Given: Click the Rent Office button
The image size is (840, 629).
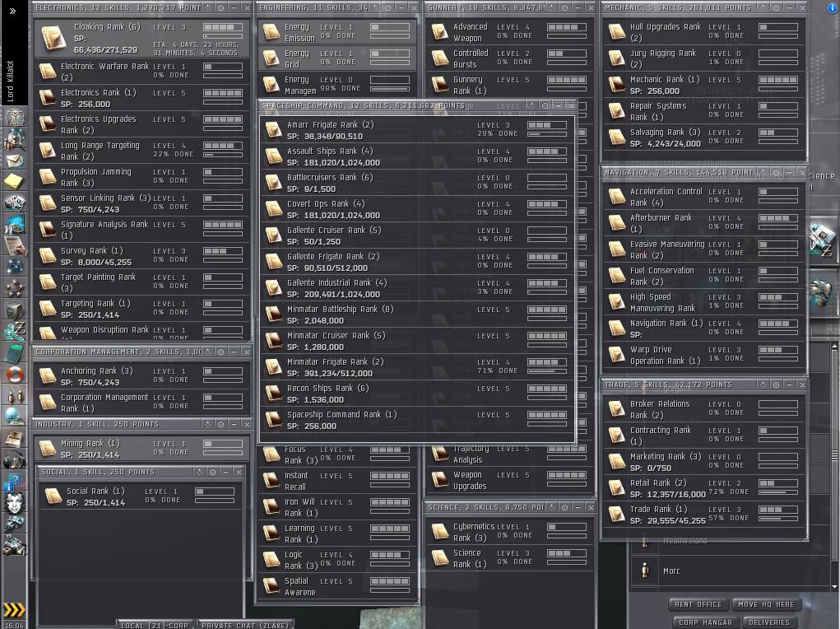Looking at the screenshot, I should [698, 604].
